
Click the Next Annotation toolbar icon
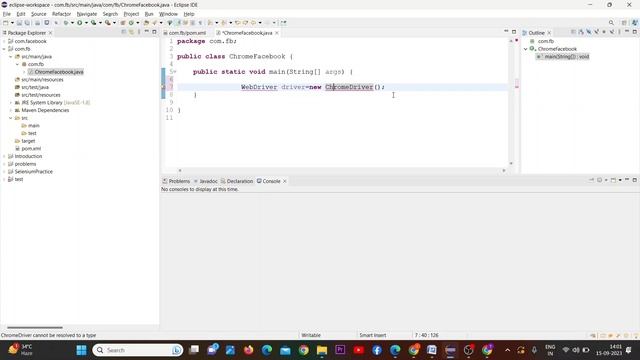tap(210, 23)
